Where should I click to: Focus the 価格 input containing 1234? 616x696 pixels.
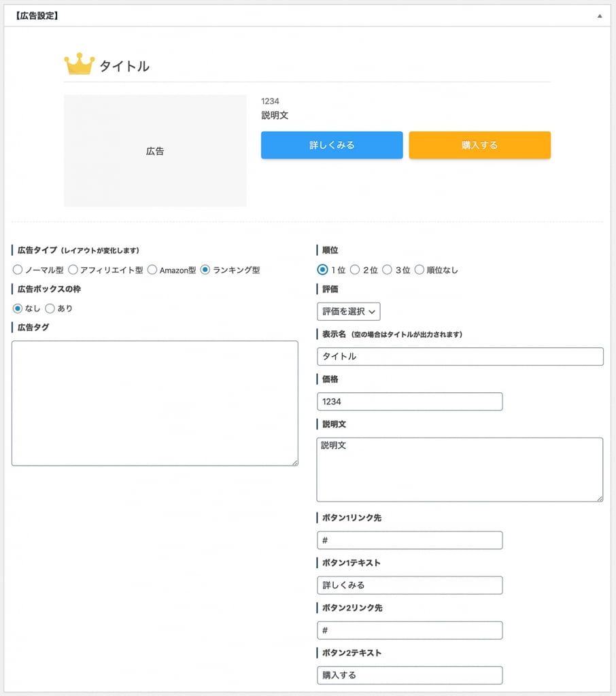[x=410, y=401]
